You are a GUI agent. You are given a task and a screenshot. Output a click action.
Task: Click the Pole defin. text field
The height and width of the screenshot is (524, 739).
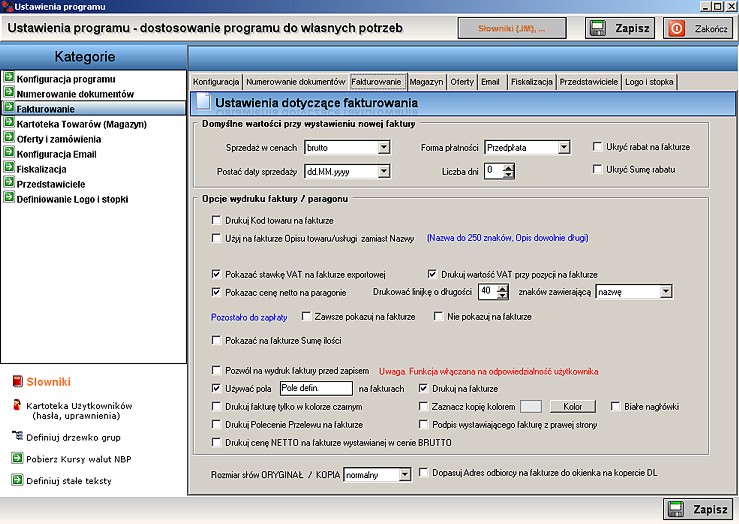(316, 388)
